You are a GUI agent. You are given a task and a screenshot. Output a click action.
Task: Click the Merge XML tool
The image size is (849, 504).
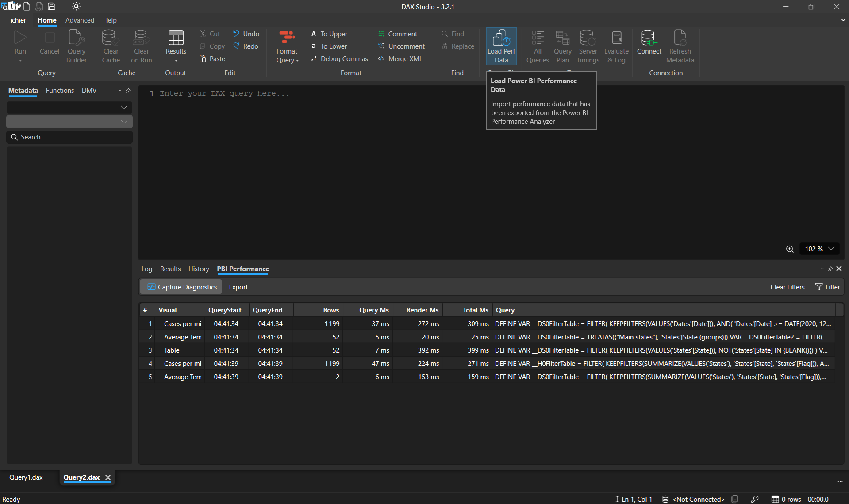(x=400, y=58)
